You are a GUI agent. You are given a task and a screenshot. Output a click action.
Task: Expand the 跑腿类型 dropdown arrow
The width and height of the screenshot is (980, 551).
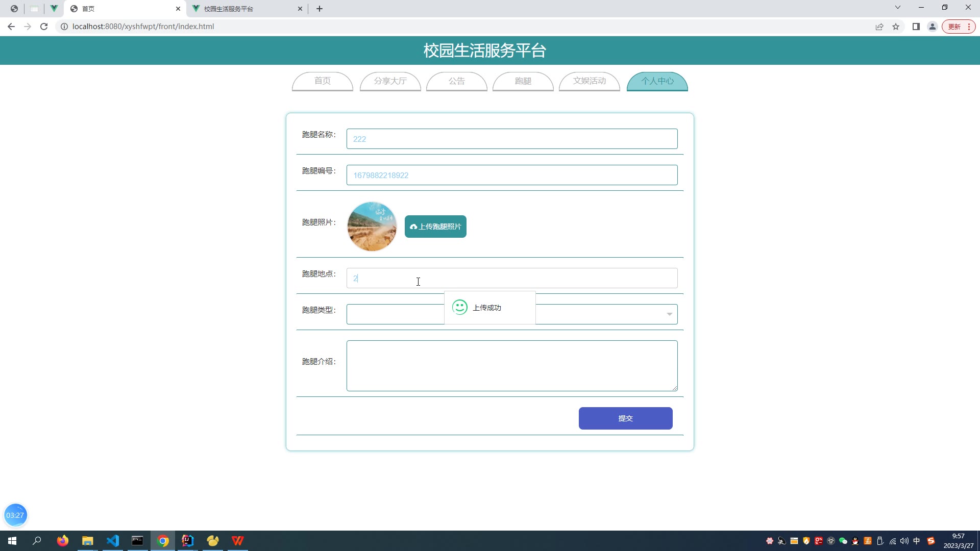(x=669, y=314)
